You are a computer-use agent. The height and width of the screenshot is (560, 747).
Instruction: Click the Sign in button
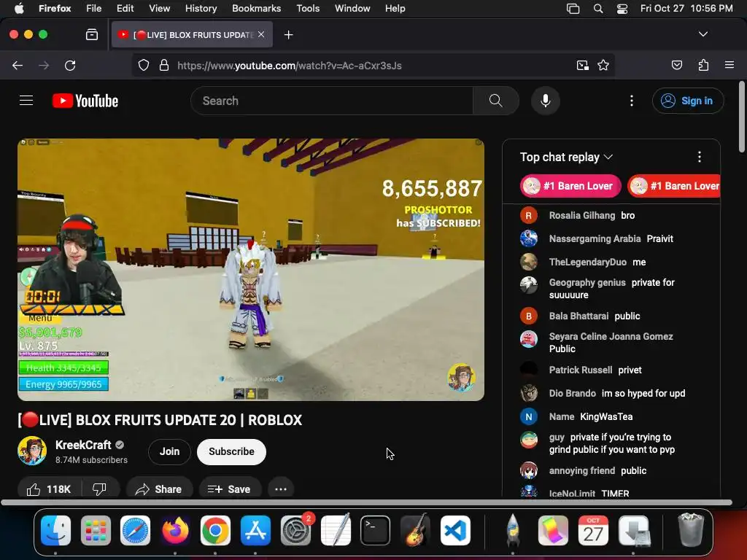(x=688, y=101)
